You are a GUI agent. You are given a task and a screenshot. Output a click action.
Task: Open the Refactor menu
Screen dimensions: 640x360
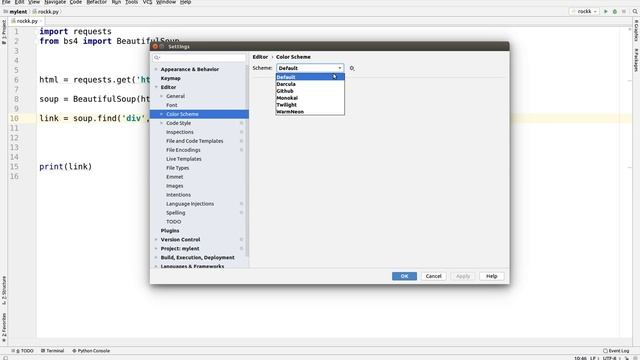pos(96,2)
